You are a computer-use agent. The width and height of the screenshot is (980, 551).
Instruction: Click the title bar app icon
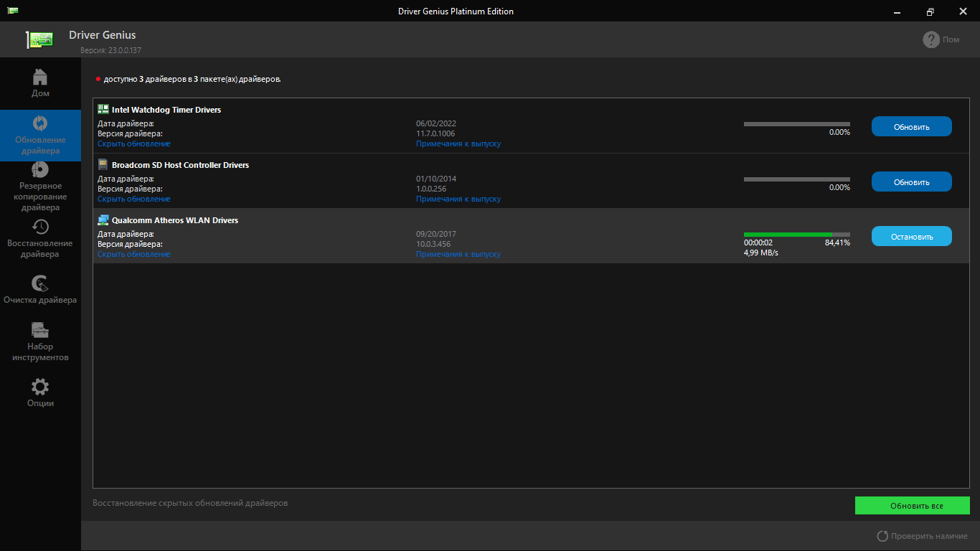click(13, 11)
